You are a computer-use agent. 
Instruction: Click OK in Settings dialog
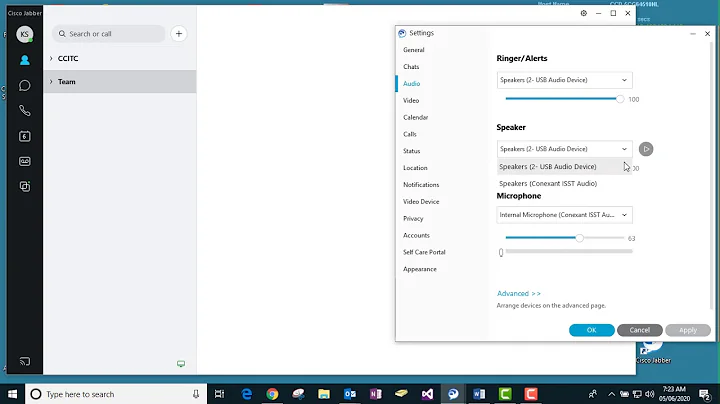tap(591, 330)
